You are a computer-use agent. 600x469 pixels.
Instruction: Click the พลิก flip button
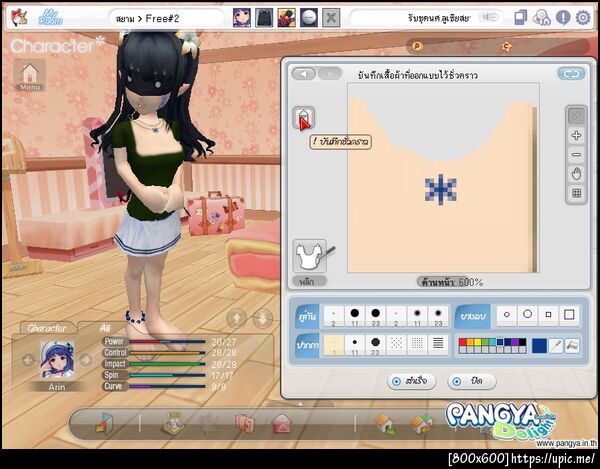click(x=309, y=282)
